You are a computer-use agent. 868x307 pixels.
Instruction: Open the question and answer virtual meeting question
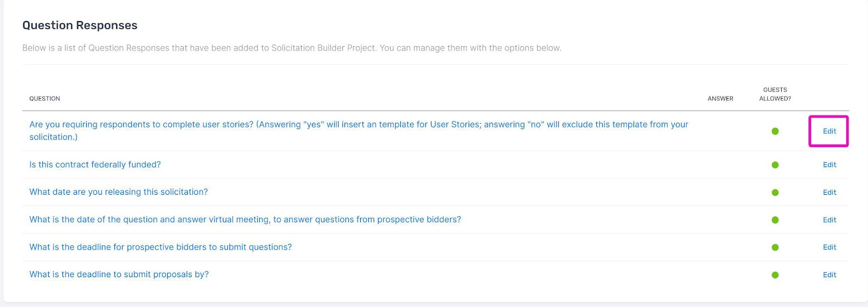(x=245, y=220)
